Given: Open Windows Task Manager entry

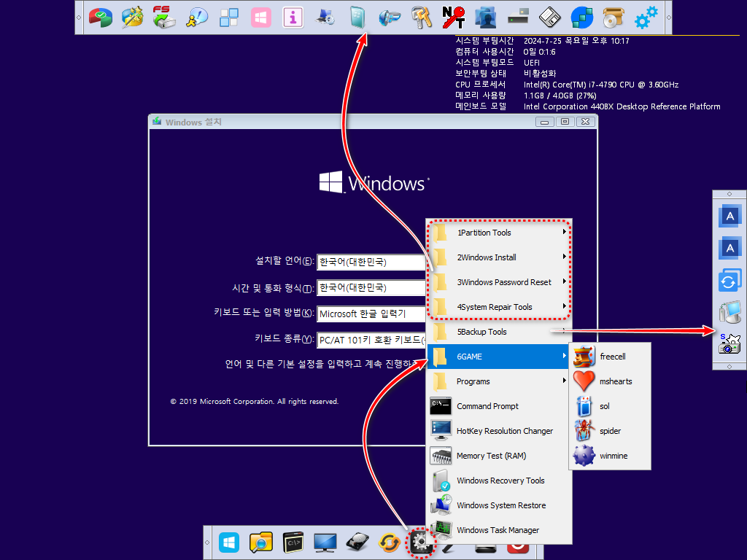Looking at the screenshot, I should pyautogui.click(x=499, y=529).
